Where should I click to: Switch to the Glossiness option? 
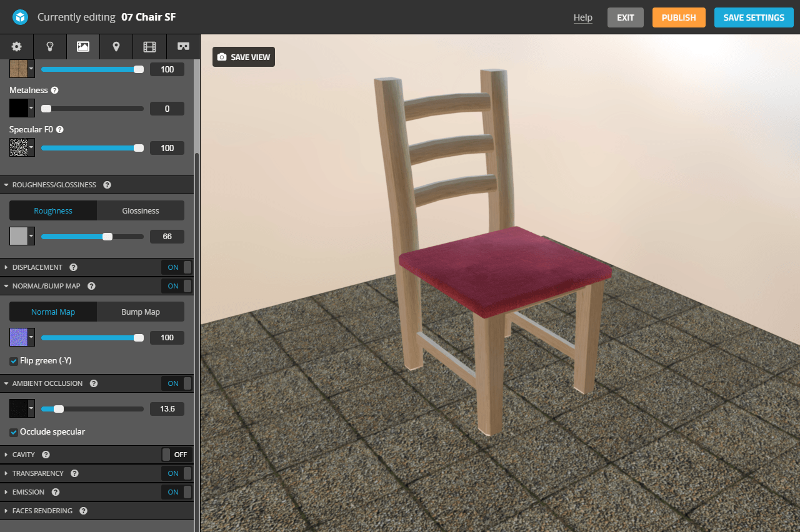(x=141, y=211)
